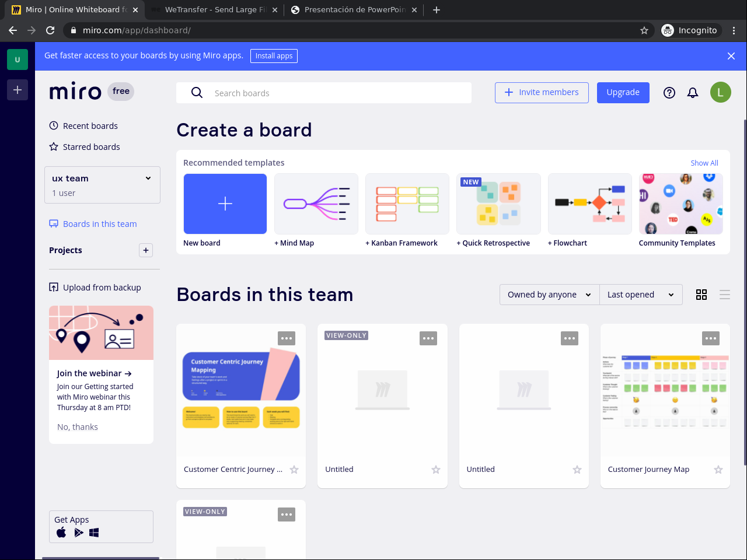Open the Customer Journey Map board thumbnail
This screenshot has height=560, width=747.
tap(665, 390)
